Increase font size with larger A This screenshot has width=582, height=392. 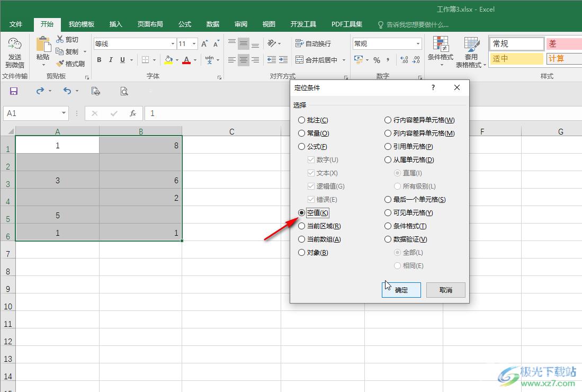204,44
